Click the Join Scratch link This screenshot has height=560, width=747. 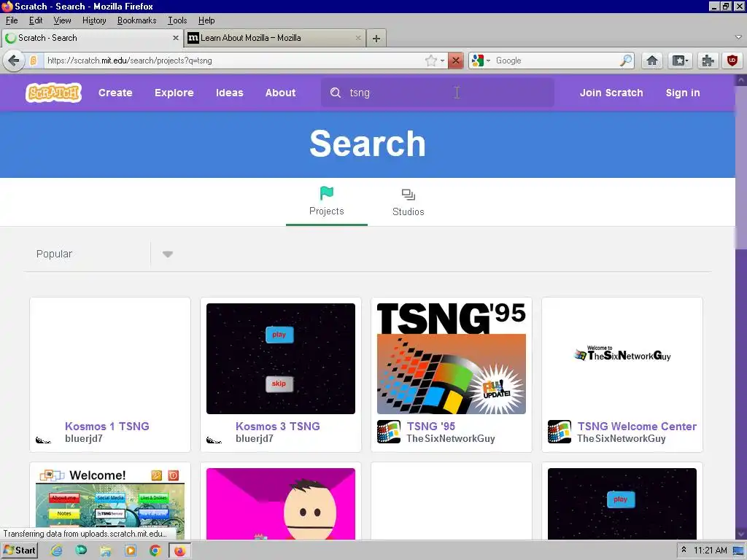[x=611, y=93]
